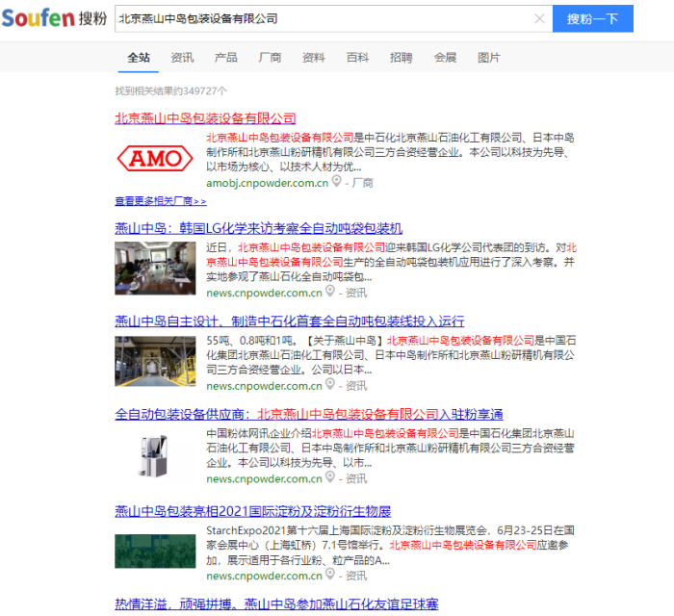Open 2021国际淀粉及淀粉衍生物展 article link
Viewport: 674px width, 616px height.
tap(252, 511)
